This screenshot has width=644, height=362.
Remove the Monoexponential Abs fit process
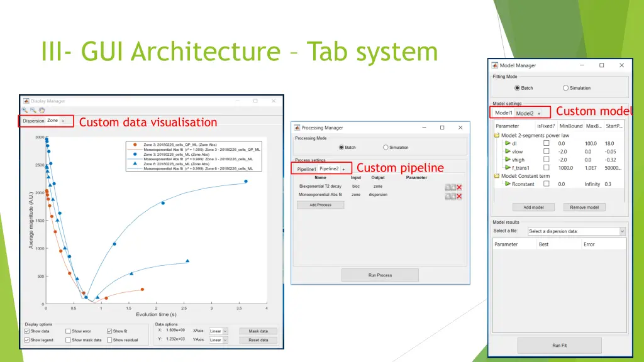(x=459, y=196)
